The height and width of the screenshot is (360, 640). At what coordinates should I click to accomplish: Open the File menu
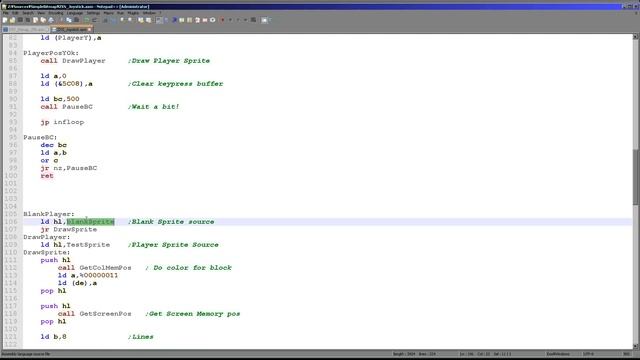coord(5,13)
